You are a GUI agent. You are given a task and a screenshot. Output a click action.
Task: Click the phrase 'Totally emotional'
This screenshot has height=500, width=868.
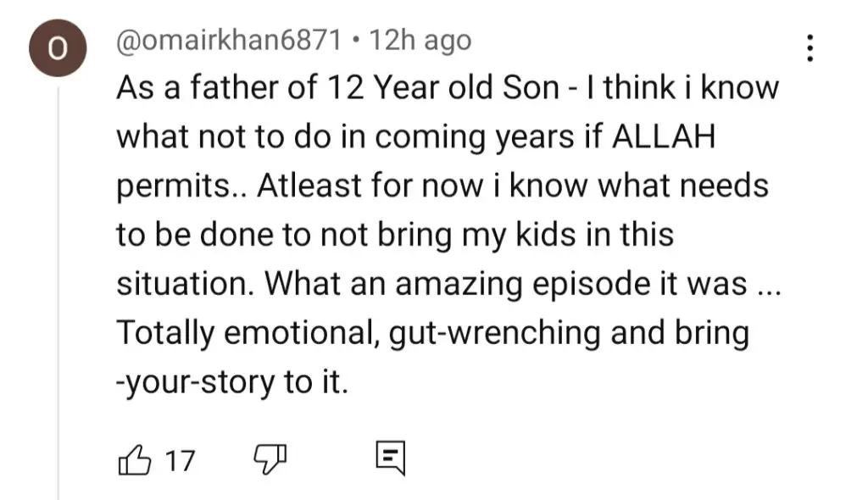248,333
